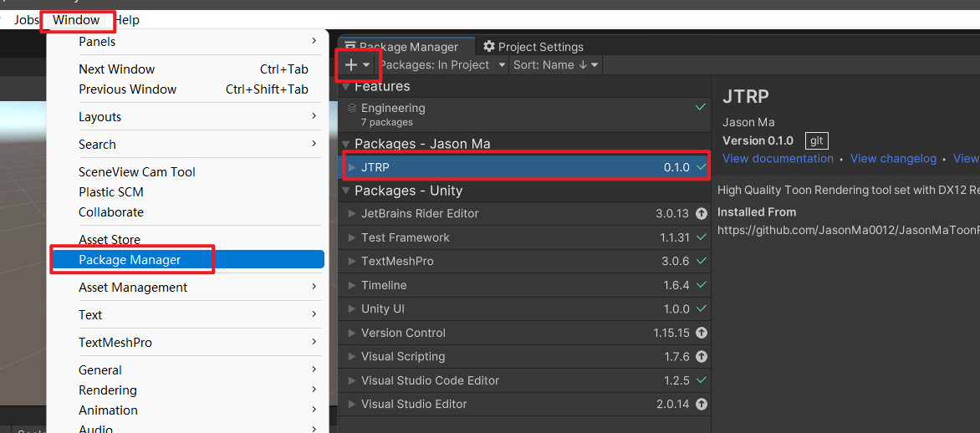Click Visual Scripting update available icon
The width and height of the screenshot is (980, 433).
pos(702,357)
